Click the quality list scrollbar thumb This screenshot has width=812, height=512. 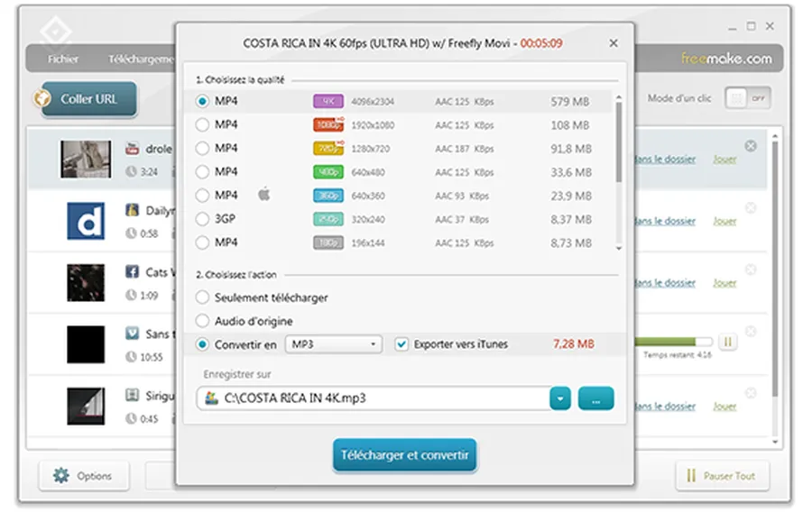[618, 142]
